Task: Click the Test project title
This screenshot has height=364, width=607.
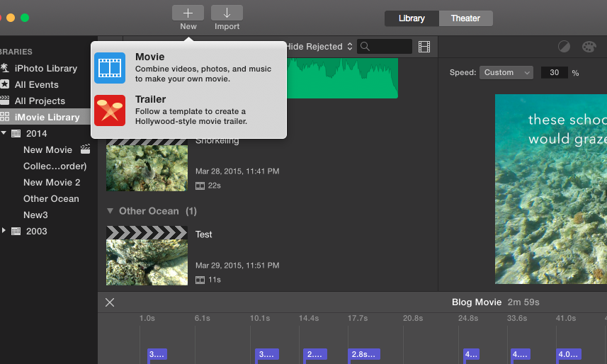Action: click(x=203, y=234)
